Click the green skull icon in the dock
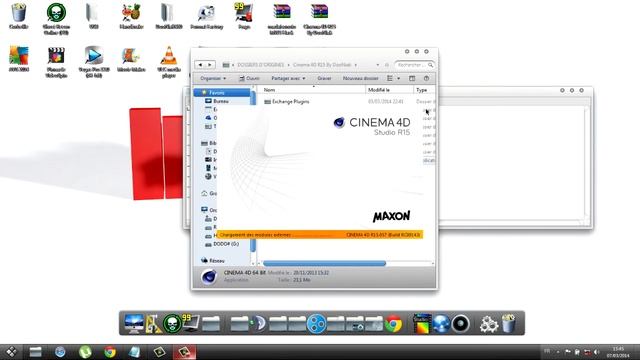The height and width of the screenshot is (360, 640). (x=172, y=324)
